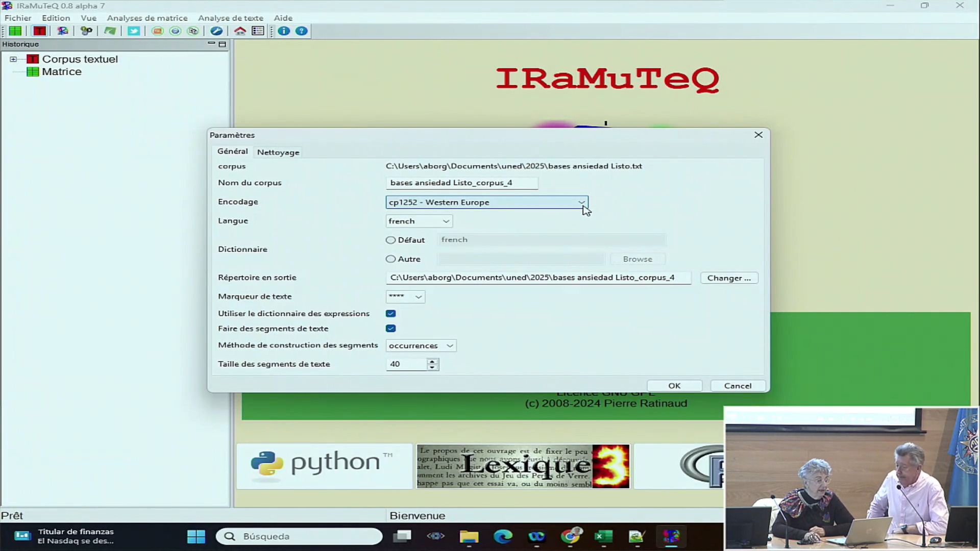Click the Corpus textuel tree item

click(80, 59)
